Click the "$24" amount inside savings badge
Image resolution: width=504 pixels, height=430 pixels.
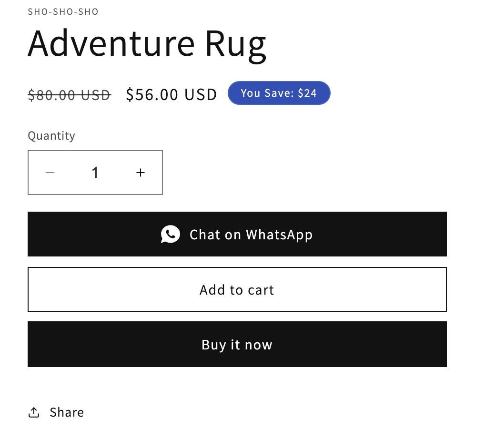point(307,93)
